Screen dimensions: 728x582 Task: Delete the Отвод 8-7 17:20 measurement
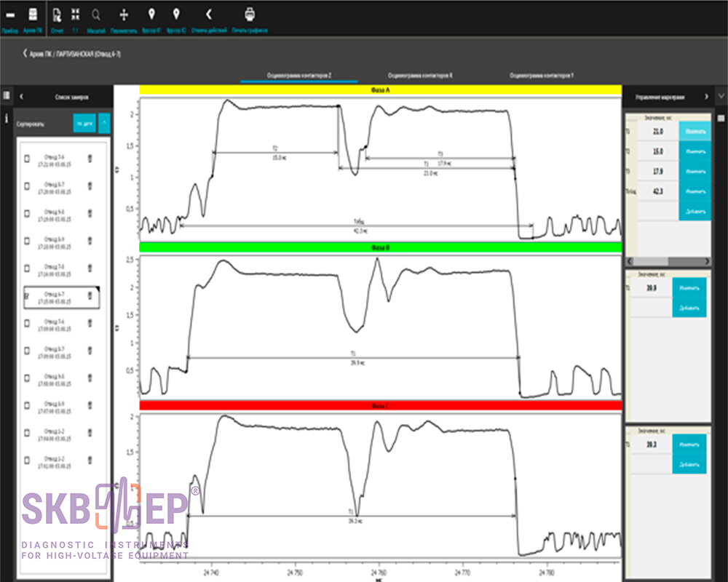(90, 186)
